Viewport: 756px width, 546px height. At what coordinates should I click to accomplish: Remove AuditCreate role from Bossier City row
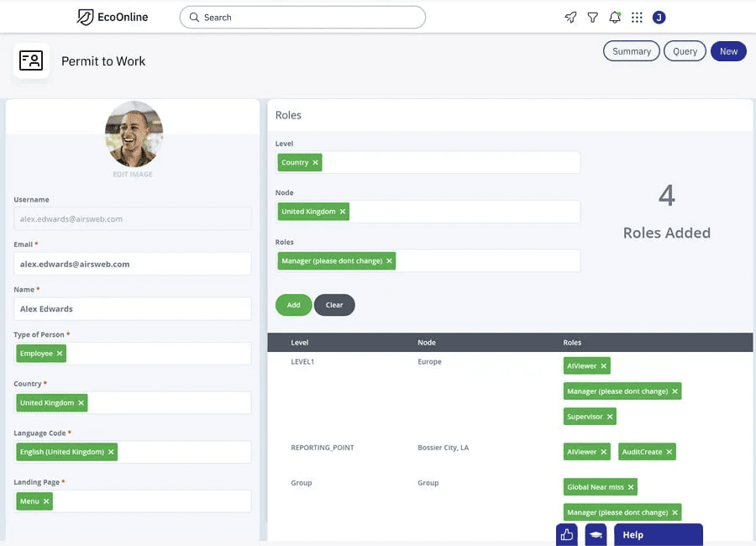point(669,452)
